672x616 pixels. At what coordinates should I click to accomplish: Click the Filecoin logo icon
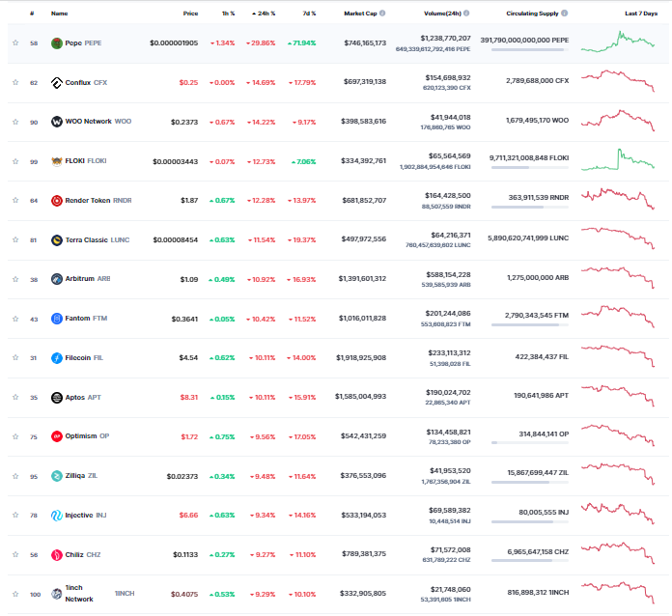coord(57,358)
